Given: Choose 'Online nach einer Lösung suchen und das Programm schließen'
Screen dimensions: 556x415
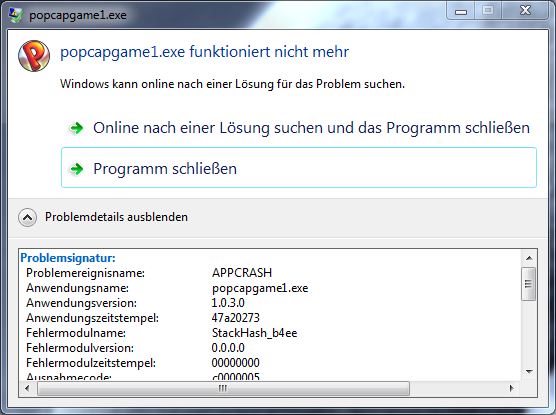Looking at the screenshot, I should click(299, 128).
